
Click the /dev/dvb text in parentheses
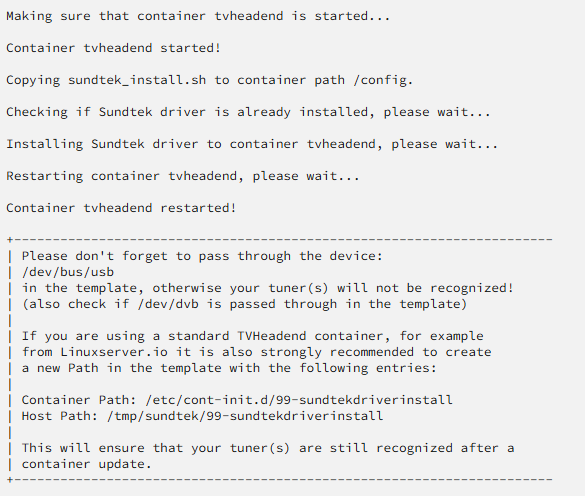click(168, 304)
